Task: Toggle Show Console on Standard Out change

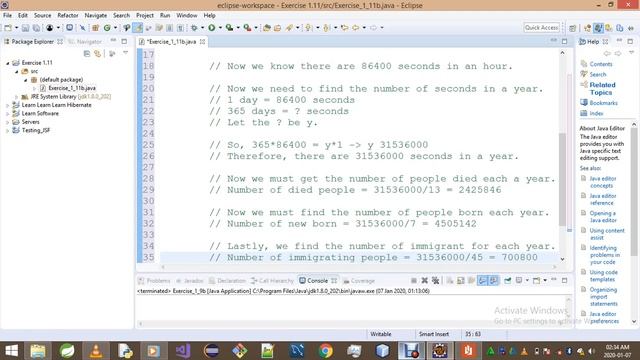Action: pyautogui.click(x=482, y=280)
